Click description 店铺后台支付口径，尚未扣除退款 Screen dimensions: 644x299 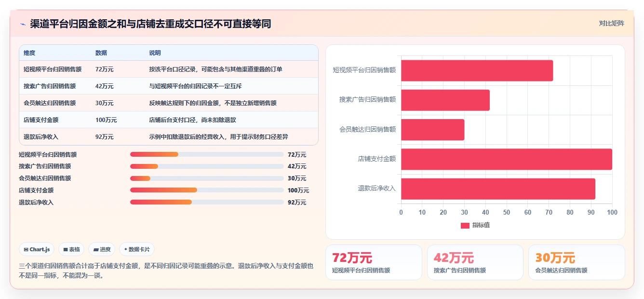(193, 120)
